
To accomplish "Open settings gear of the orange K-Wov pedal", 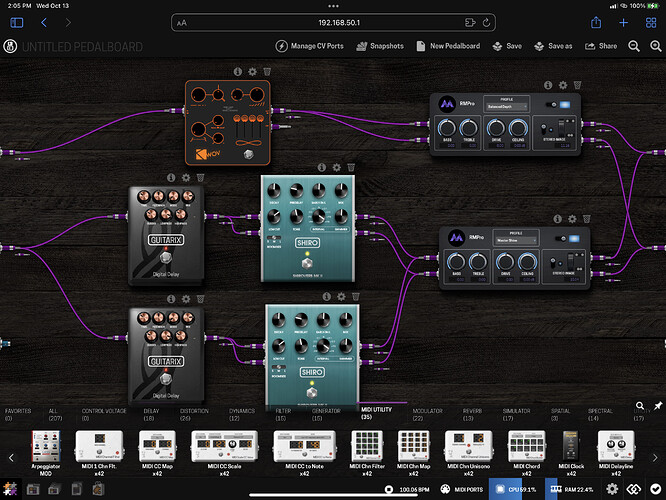I will point(252,72).
